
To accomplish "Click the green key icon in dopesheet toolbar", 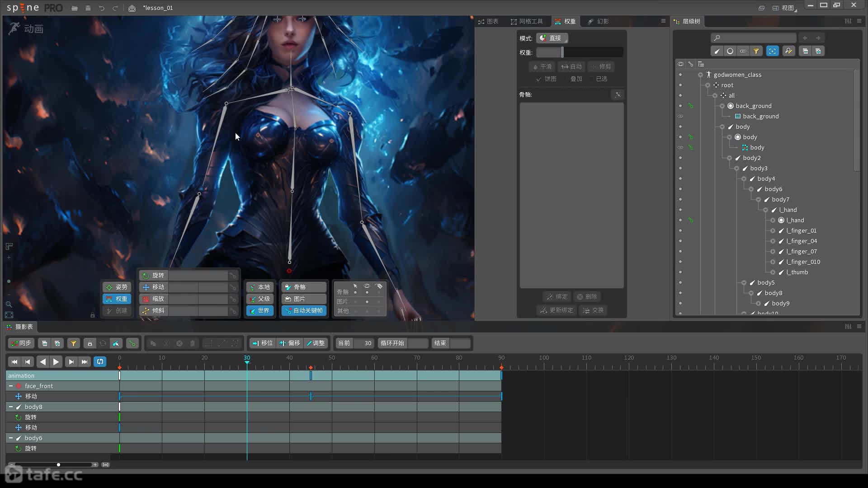I will tap(132, 343).
